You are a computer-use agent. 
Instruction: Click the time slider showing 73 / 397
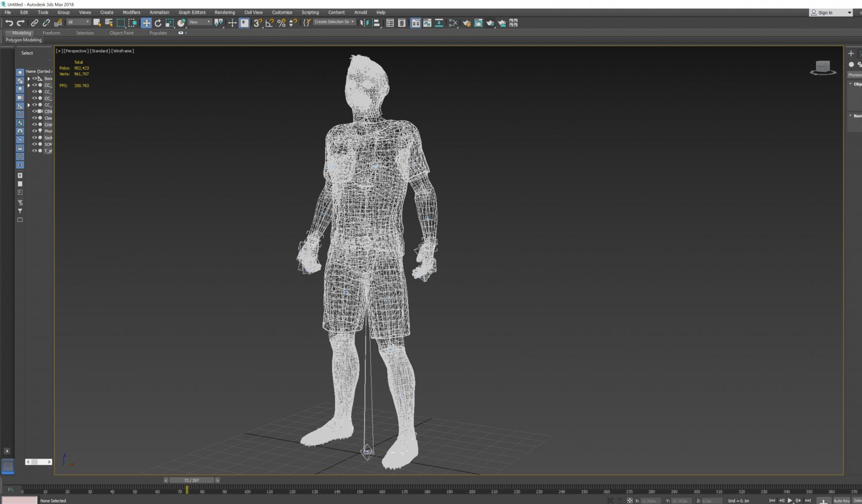point(191,480)
